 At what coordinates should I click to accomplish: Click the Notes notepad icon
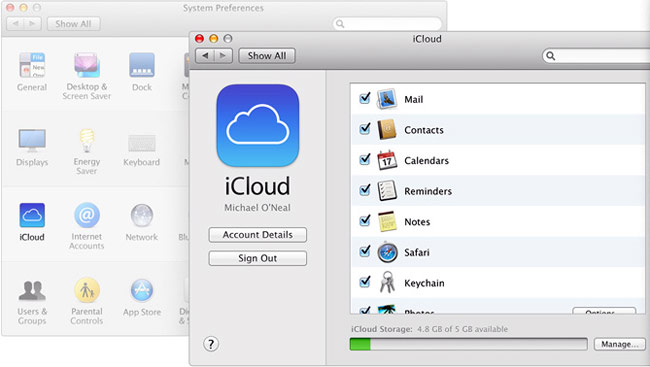click(x=387, y=221)
